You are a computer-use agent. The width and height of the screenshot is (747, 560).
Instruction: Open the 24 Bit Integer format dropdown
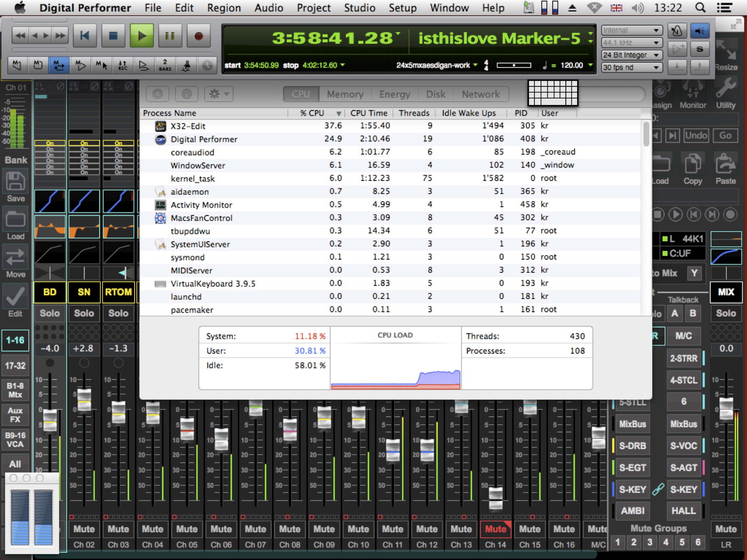pos(631,55)
